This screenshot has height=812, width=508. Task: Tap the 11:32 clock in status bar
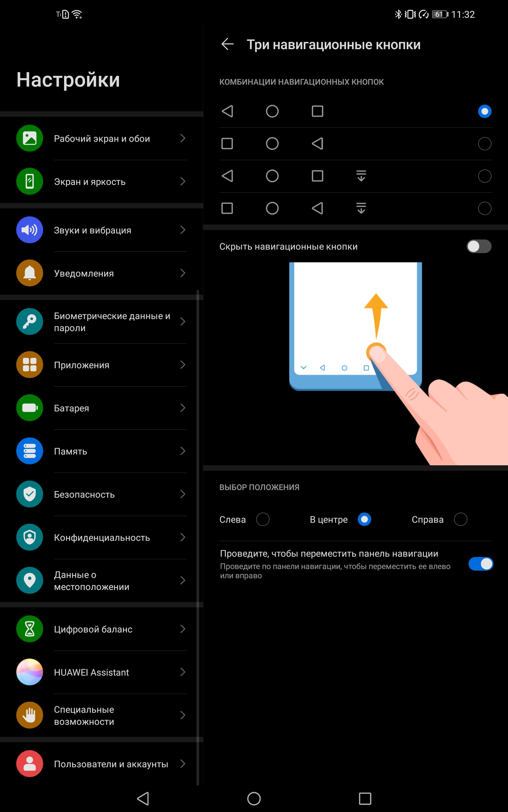point(463,14)
